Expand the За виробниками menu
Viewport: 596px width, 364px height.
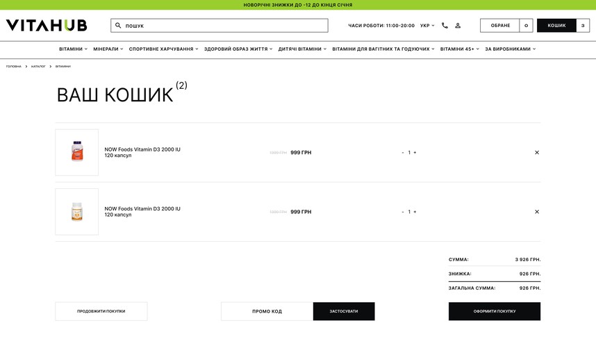click(510, 49)
